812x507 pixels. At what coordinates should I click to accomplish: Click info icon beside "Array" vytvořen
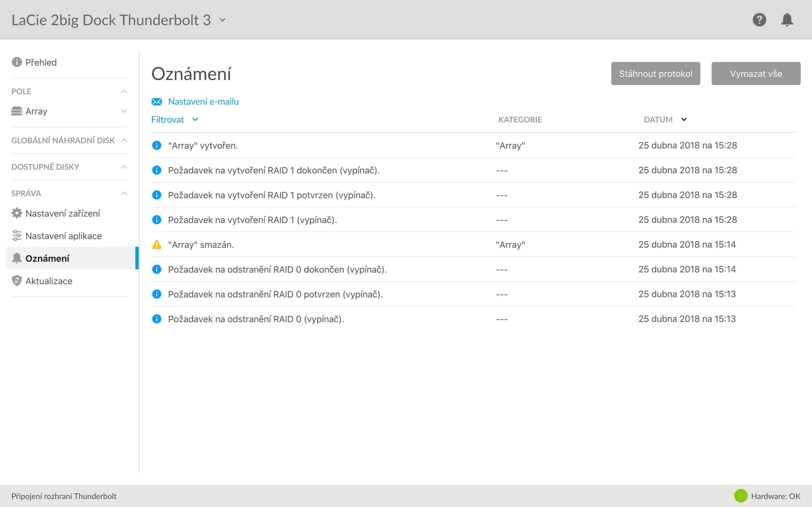(x=157, y=146)
